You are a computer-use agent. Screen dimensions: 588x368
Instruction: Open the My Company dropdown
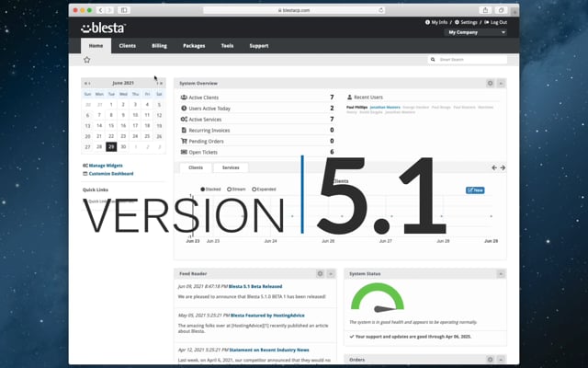(x=476, y=32)
